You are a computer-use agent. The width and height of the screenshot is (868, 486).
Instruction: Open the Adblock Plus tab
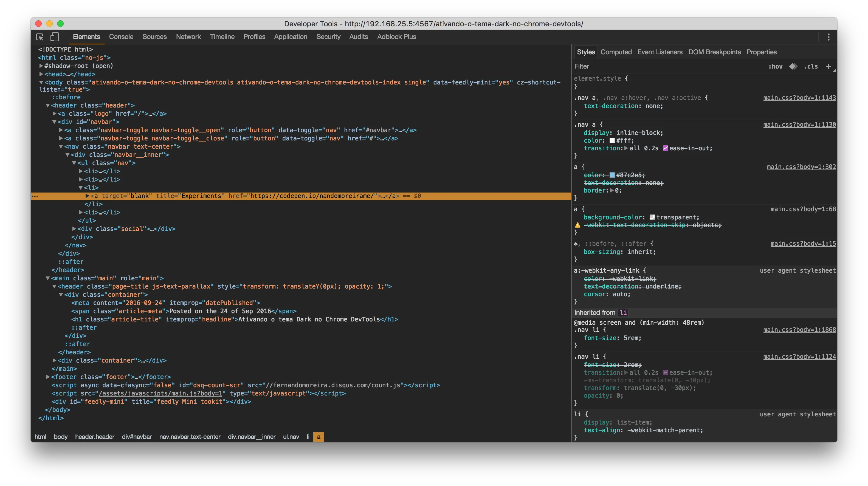pyautogui.click(x=396, y=37)
